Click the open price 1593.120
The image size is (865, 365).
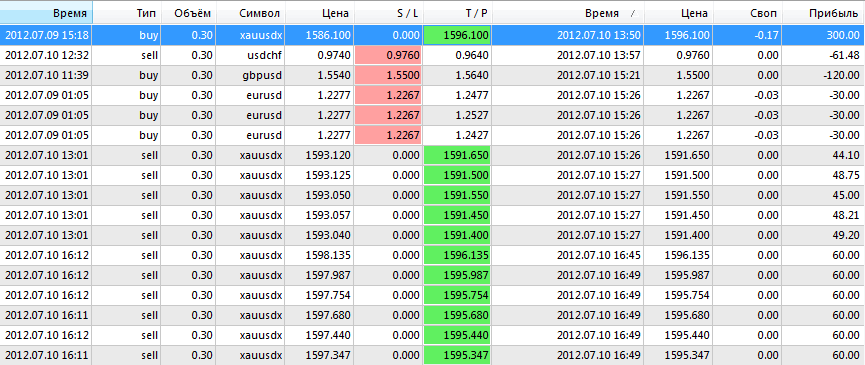327,155
